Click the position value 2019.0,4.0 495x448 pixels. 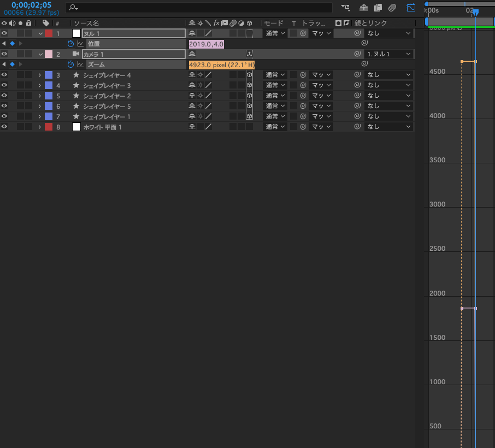click(x=207, y=44)
